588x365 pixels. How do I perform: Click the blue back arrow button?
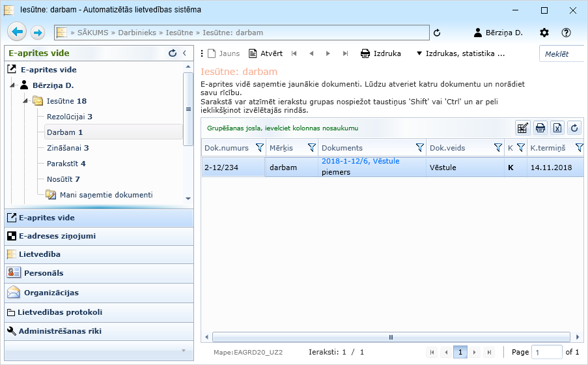[17, 32]
